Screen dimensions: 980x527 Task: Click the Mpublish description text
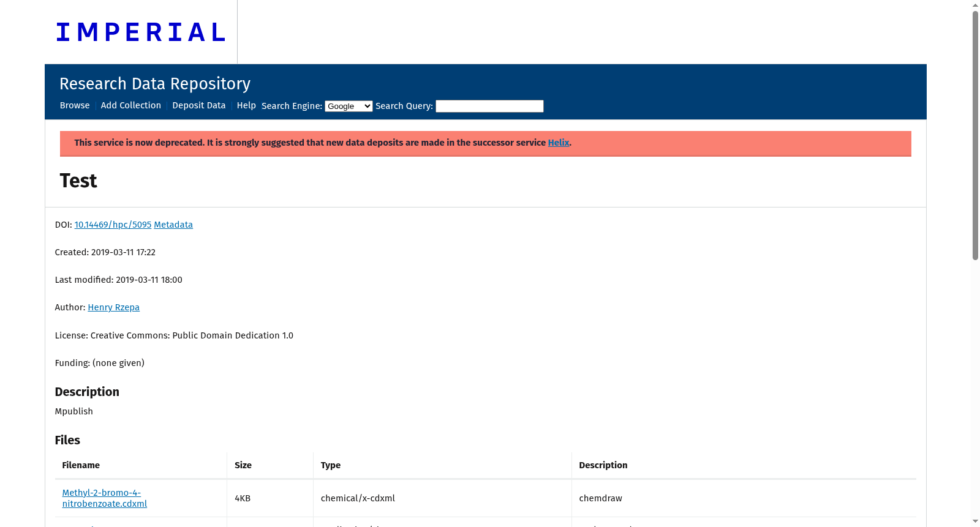coord(74,411)
